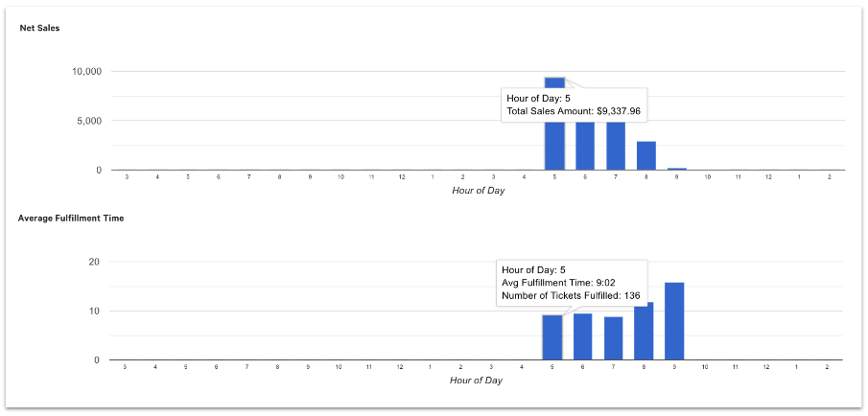
Task: Click the Average Fulfillment Time chart title
Action: click(x=70, y=218)
